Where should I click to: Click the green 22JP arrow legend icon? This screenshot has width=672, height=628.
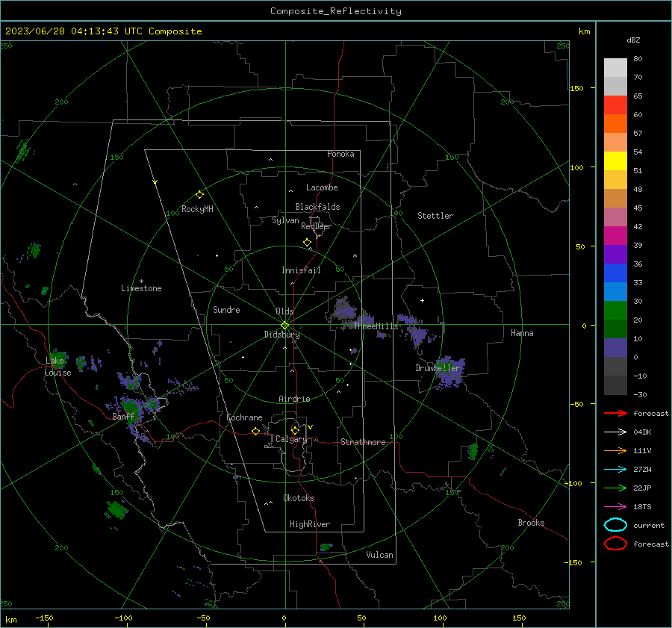615,488
